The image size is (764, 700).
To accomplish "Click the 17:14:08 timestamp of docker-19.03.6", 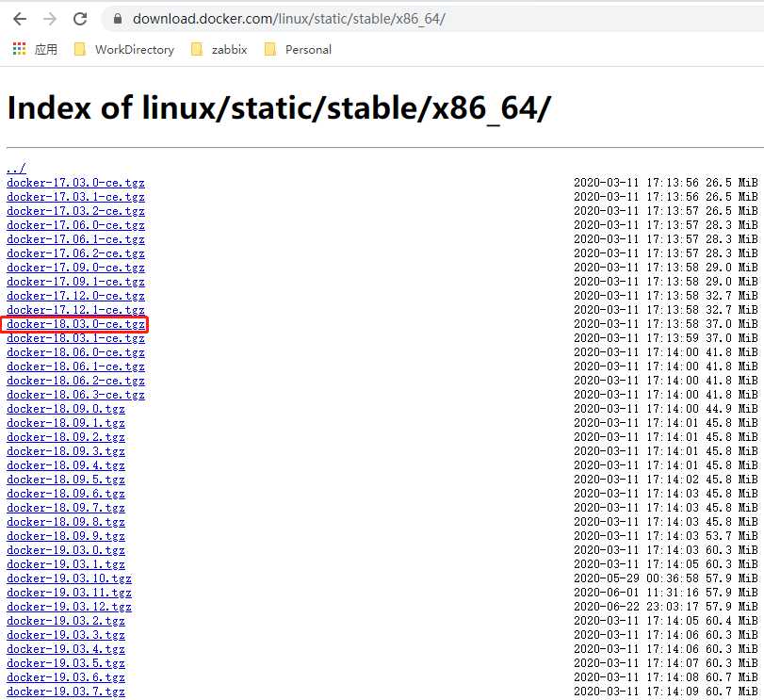I will pos(673,677).
